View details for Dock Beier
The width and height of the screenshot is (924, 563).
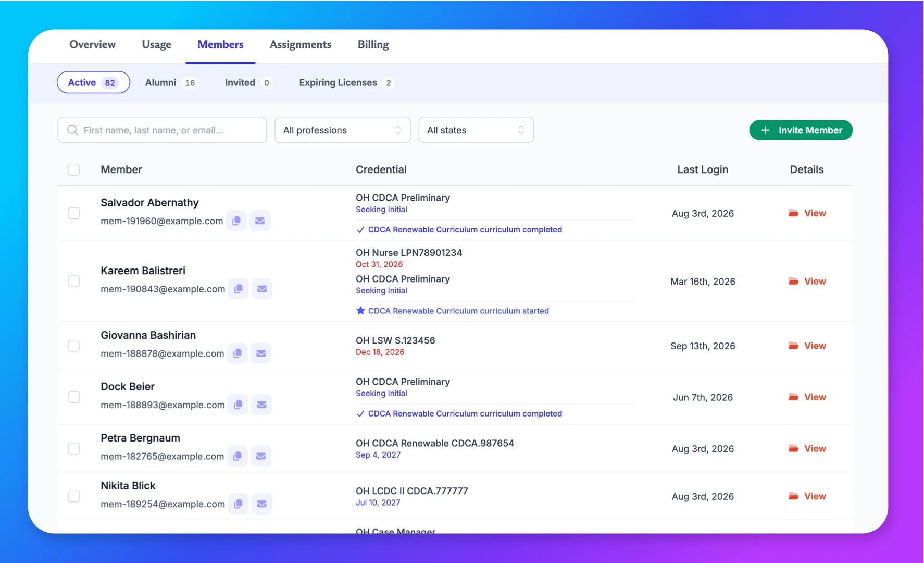(x=807, y=397)
